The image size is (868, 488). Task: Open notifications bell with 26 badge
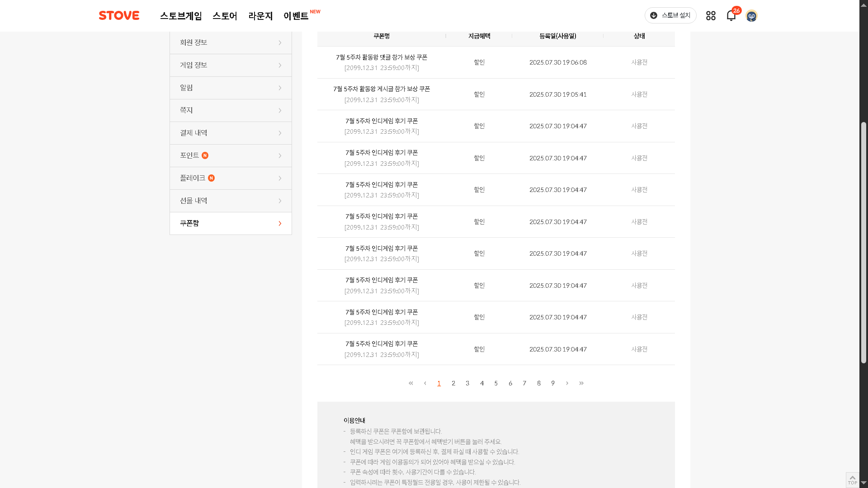click(x=731, y=15)
